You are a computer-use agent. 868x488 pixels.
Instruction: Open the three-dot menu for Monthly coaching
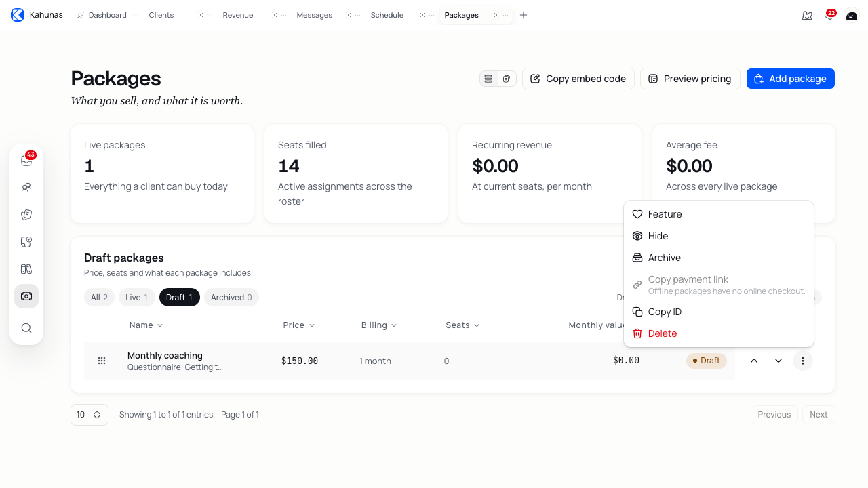(803, 361)
